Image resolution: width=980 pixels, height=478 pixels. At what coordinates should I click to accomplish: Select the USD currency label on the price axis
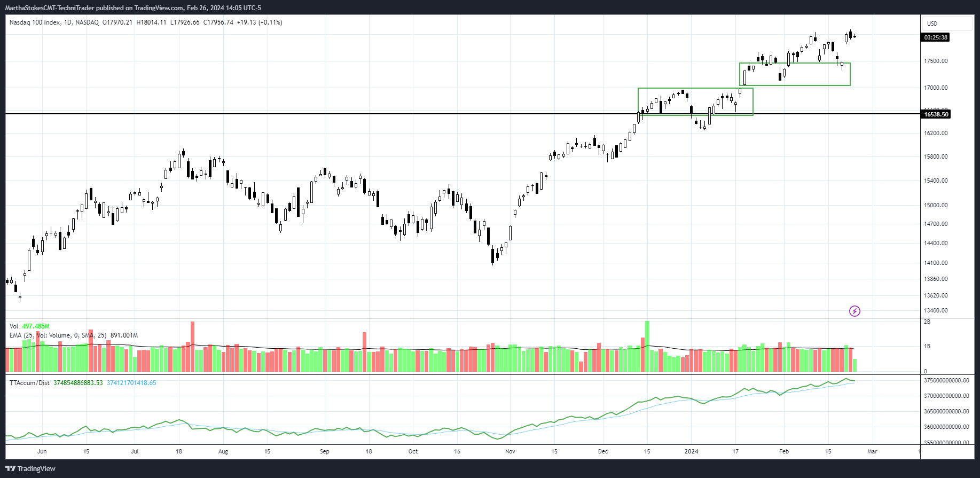932,23
